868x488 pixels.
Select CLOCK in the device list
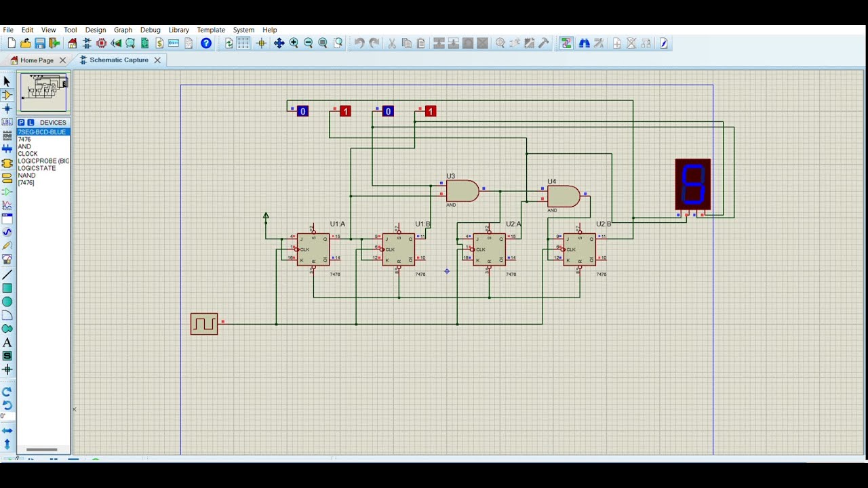tap(28, 154)
